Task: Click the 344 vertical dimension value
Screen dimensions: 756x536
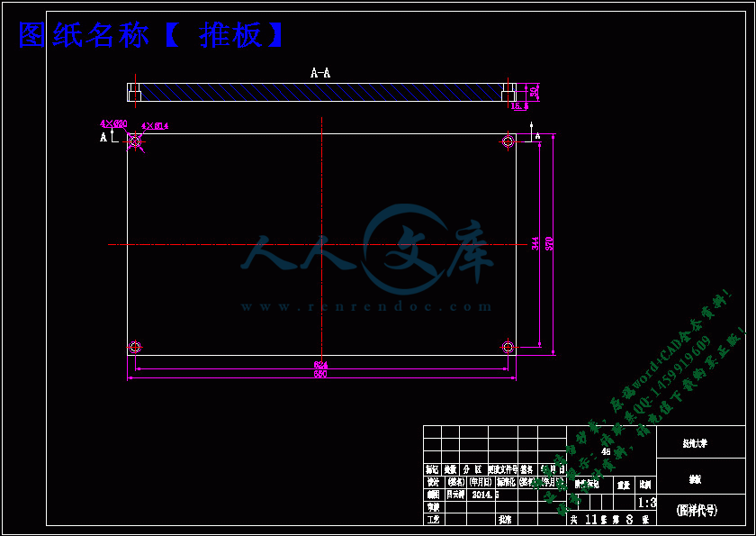Action: coord(535,243)
